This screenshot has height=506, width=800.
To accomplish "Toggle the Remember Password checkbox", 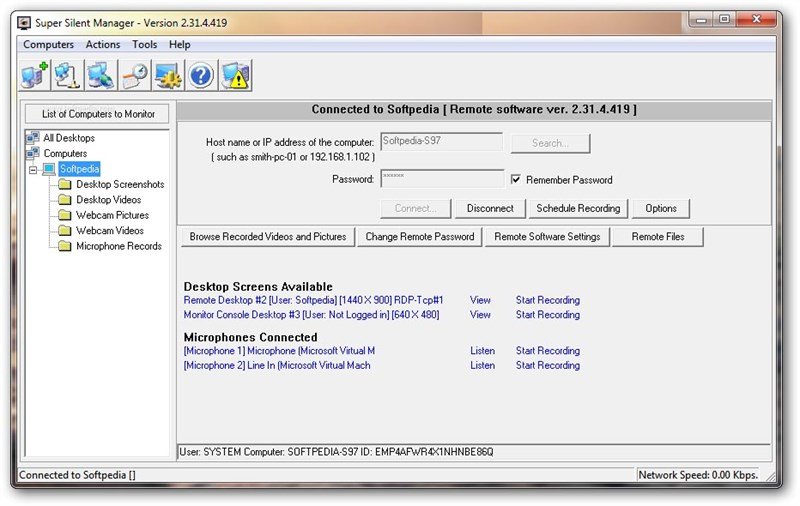I will click(516, 180).
